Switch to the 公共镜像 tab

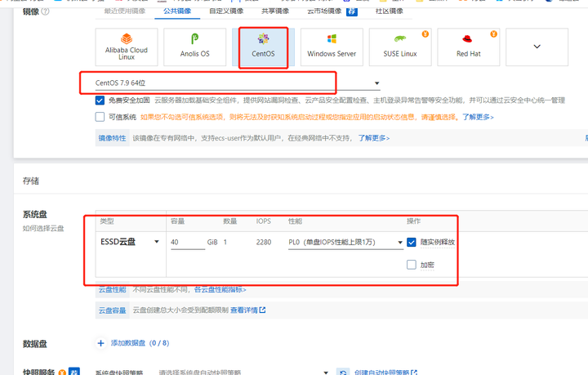tap(177, 11)
